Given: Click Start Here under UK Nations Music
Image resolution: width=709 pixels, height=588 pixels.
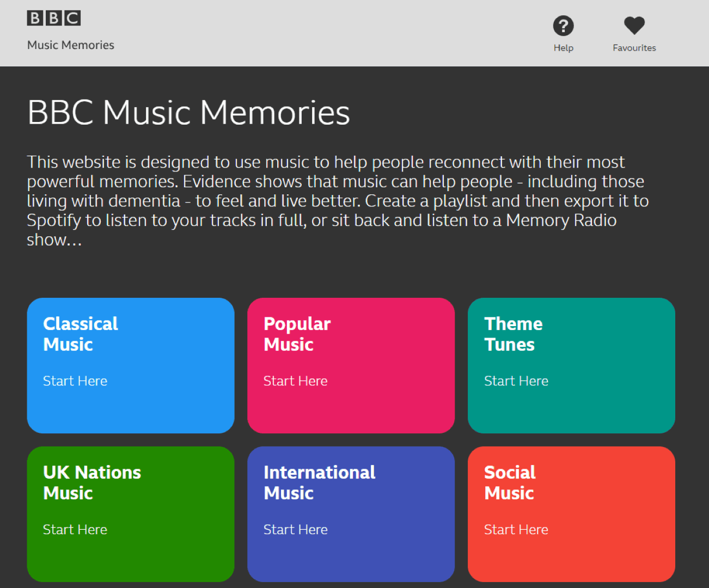Looking at the screenshot, I should [x=75, y=529].
